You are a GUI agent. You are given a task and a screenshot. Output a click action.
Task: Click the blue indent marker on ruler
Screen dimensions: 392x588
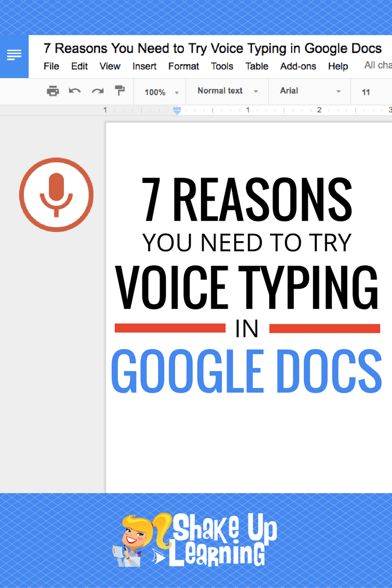click(177, 111)
